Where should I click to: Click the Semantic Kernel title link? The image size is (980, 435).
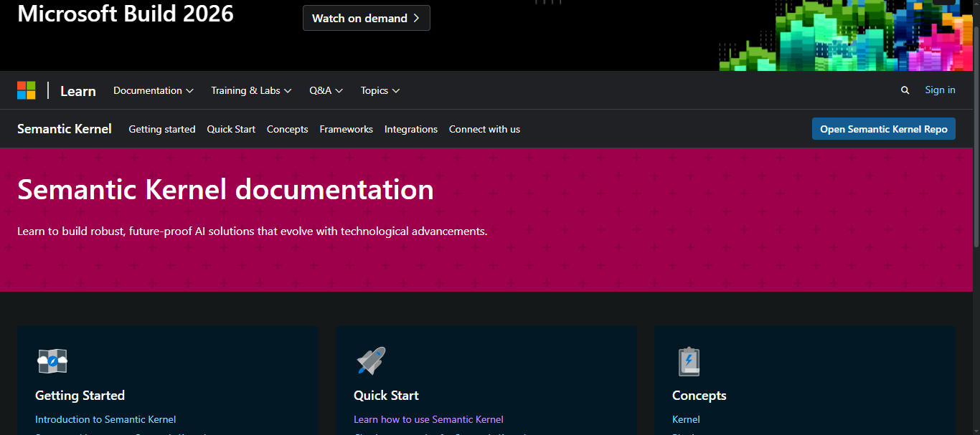tap(65, 129)
